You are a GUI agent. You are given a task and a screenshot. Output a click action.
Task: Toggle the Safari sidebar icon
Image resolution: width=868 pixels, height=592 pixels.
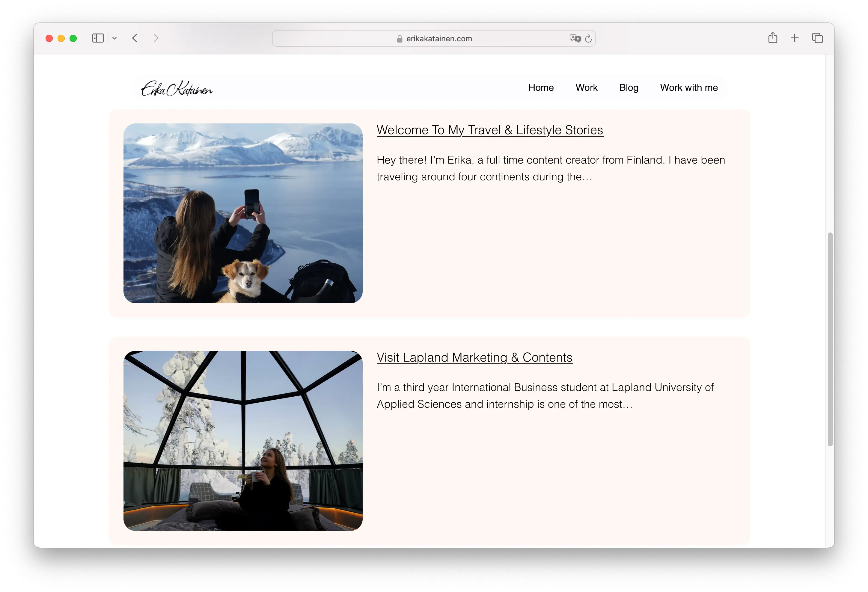[x=98, y=38]
